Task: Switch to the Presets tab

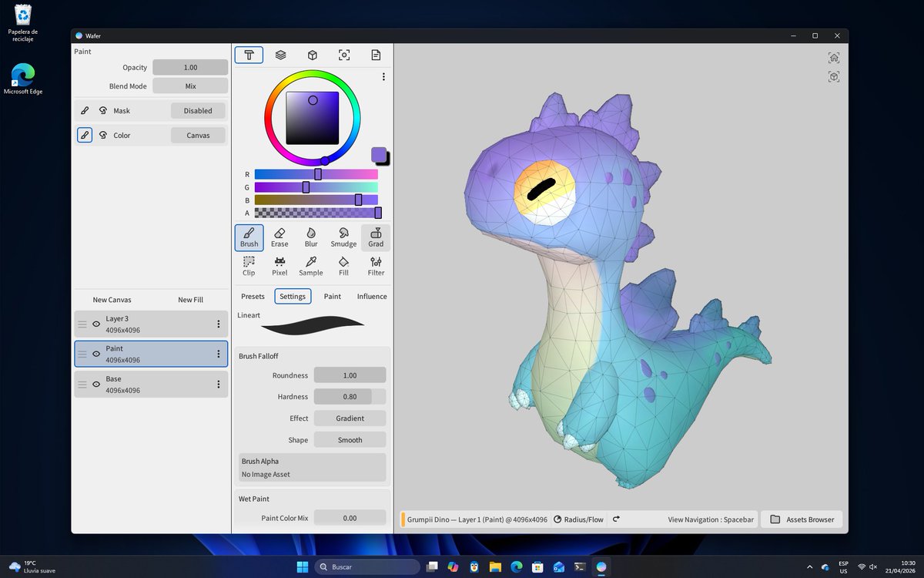Action: coord(253,296)
